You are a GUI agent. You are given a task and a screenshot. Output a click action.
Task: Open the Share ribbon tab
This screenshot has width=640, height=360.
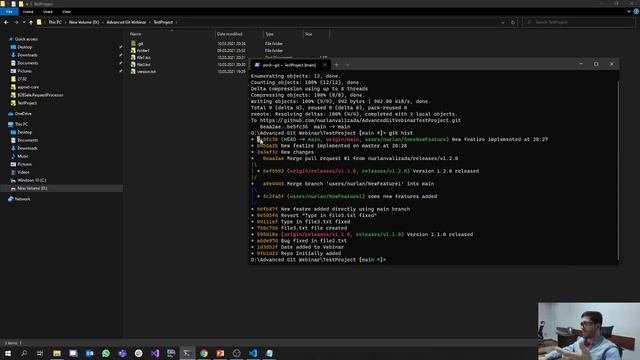(48, 12)
